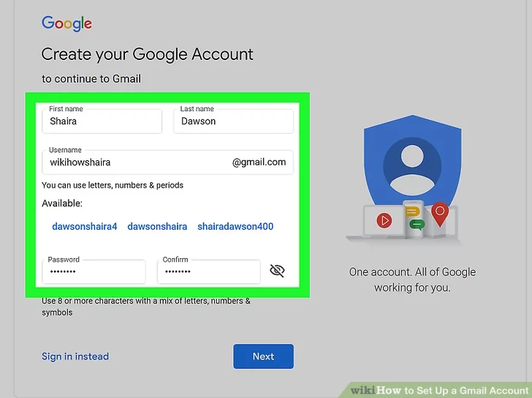
Task: Click the 'Available:' label
Action: (x=62, y=203)
